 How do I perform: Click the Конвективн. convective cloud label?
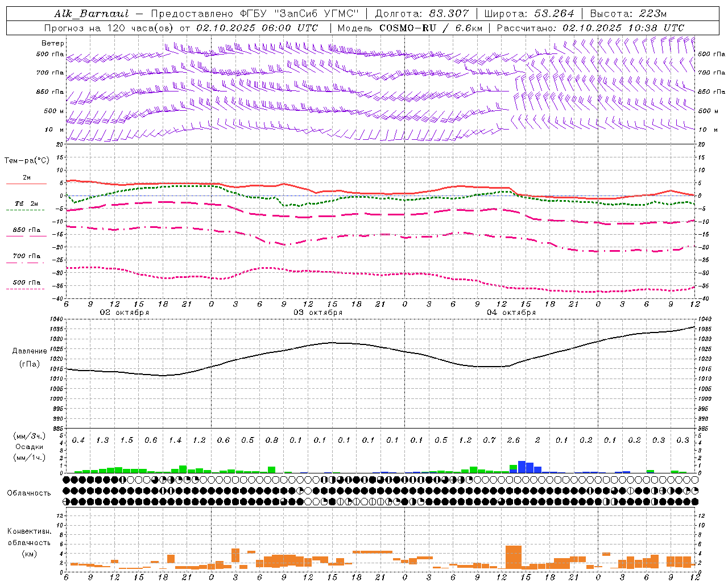pyautogui.click(x=29, y=531)
